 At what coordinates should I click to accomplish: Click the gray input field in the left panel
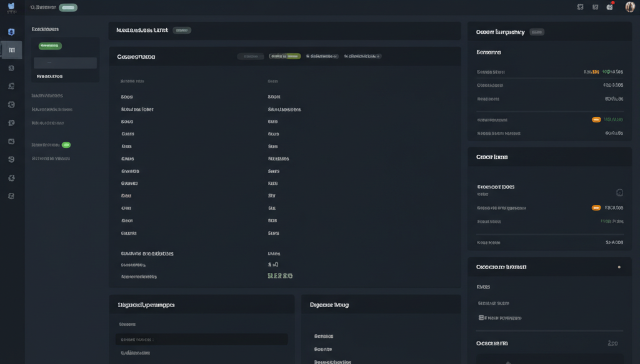point(65,63)
